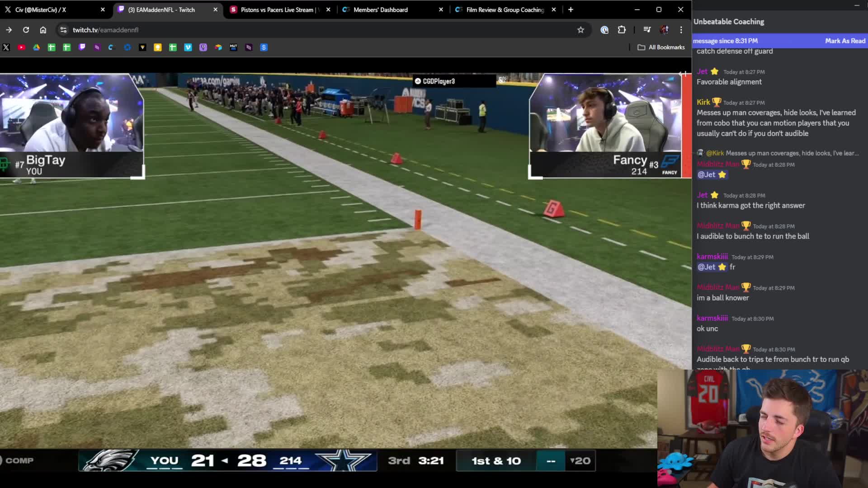This screenshot has height=488, width=868.
Task: Bookmark this page with the star icon
Action: 581,30
